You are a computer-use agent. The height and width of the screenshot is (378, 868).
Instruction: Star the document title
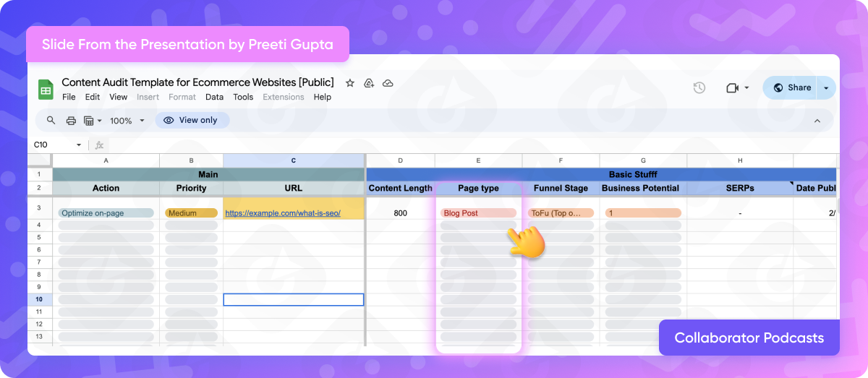tap(350, 83)
